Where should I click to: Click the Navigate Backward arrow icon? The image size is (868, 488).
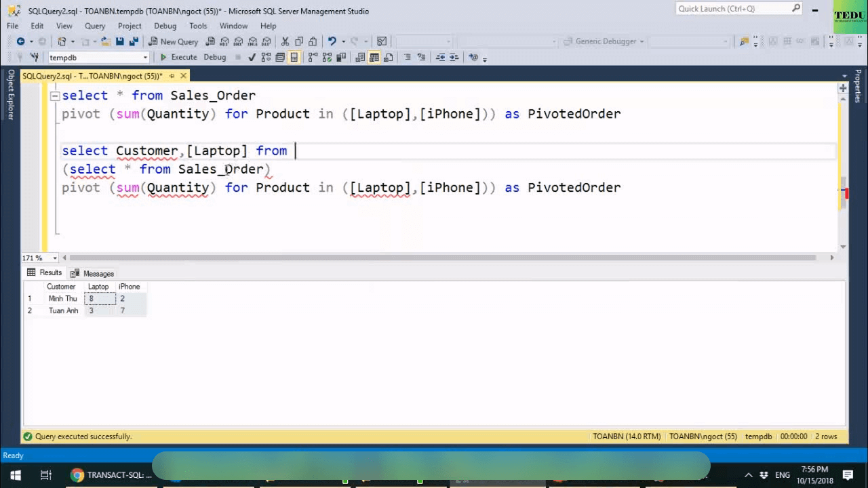click(x=20, y=41)
